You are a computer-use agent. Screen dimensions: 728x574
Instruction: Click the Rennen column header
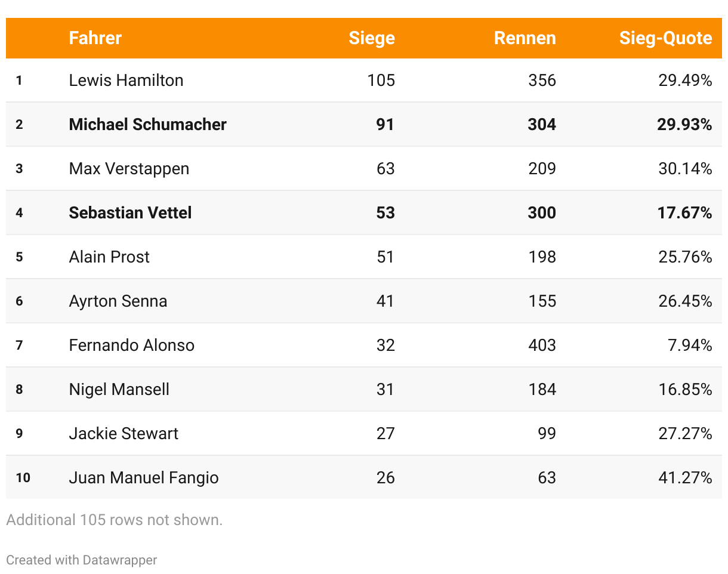pos(525,38)
